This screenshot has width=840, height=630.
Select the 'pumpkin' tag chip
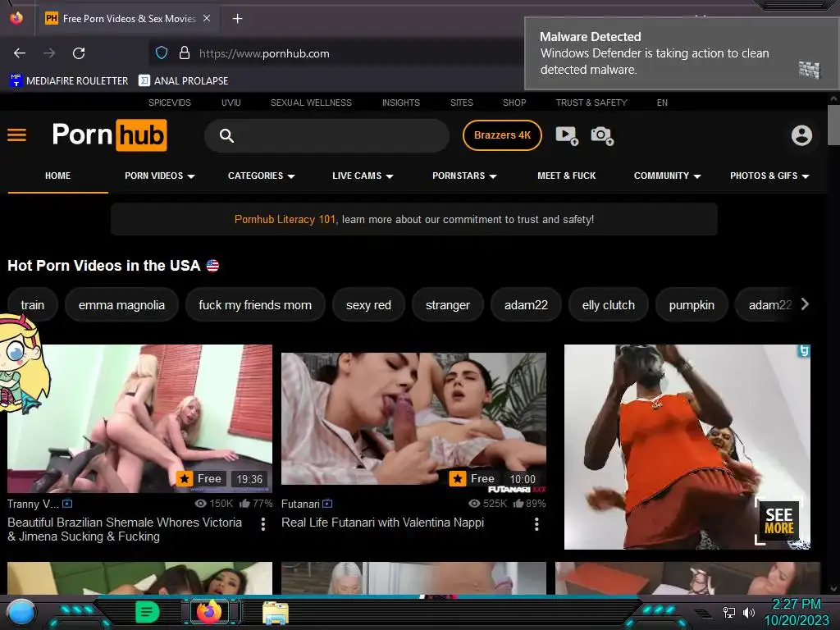pos(692,305)
